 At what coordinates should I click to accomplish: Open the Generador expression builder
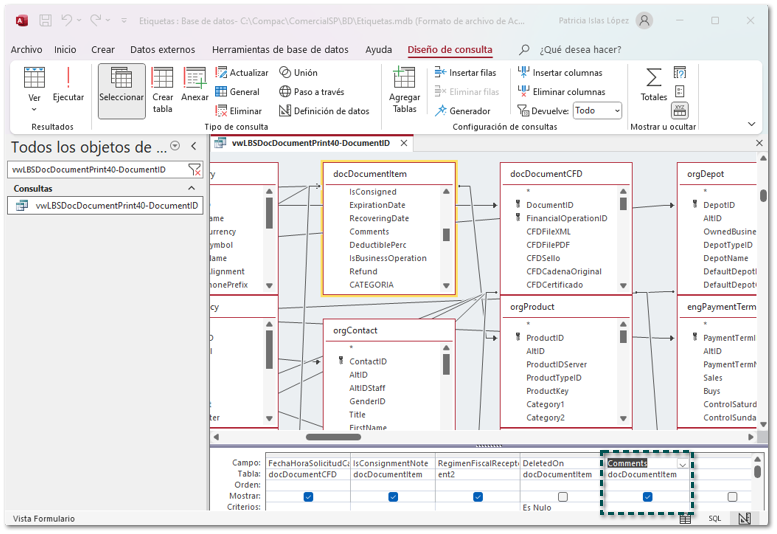pyautogui.click(x=461, y=111)
